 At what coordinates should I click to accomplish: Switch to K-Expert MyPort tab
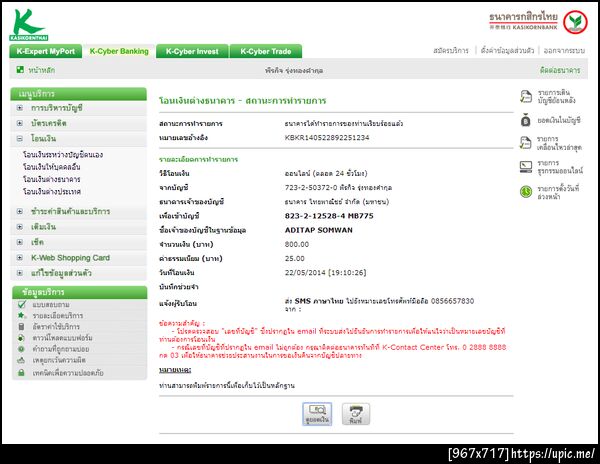(x=46, y=51)
